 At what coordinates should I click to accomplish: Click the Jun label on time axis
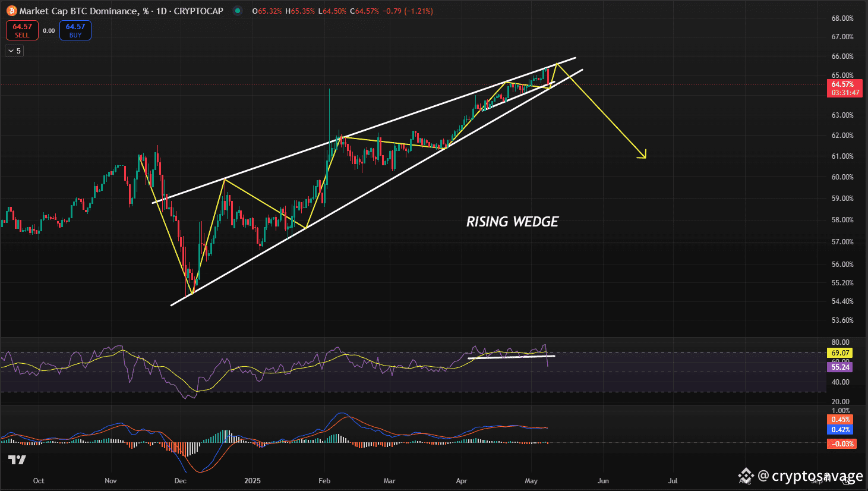click(603, 481)
